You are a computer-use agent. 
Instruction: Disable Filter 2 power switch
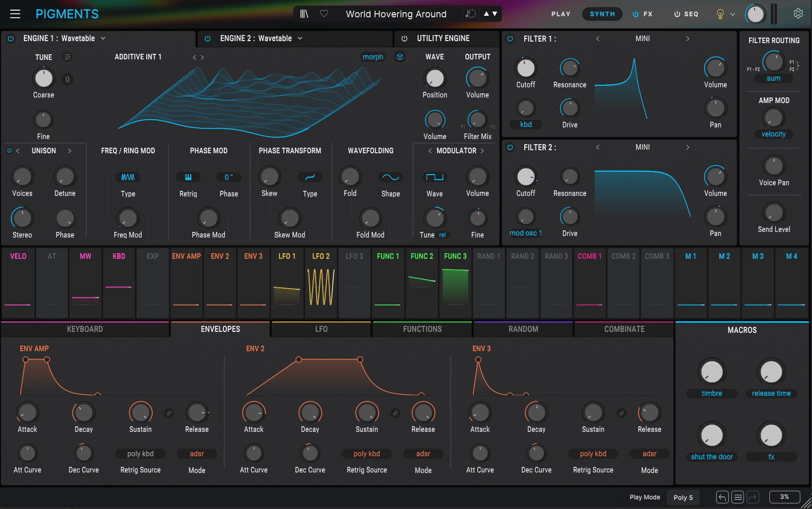click(510, 147)
